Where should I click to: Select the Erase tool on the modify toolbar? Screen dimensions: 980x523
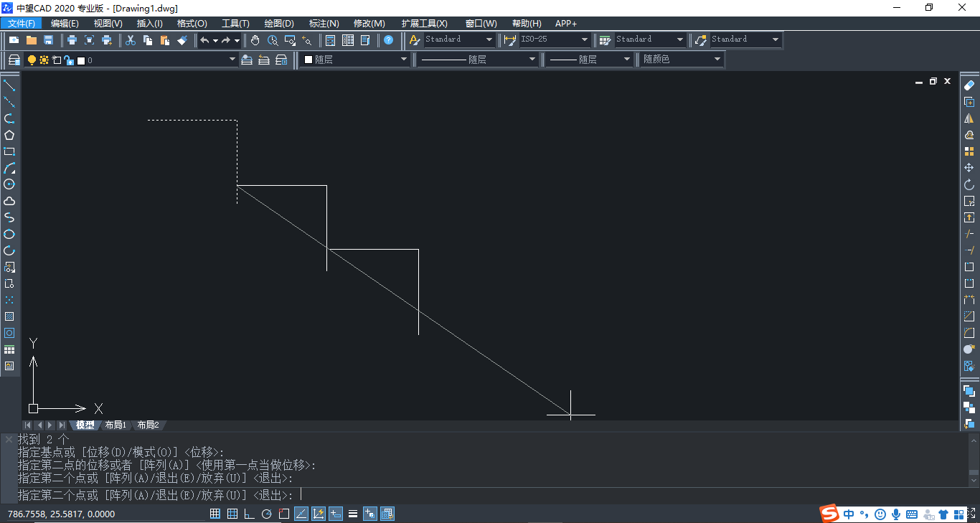click(969, 84)
